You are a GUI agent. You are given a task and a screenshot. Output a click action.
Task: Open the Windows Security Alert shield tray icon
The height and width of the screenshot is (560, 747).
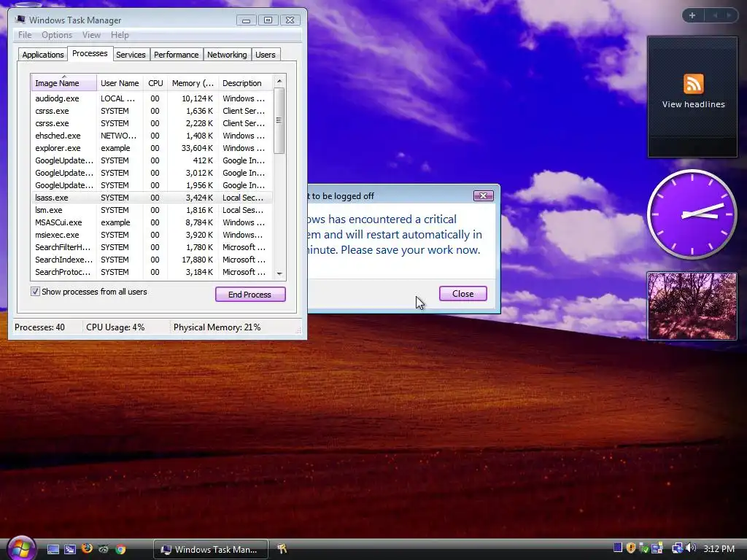631,548
